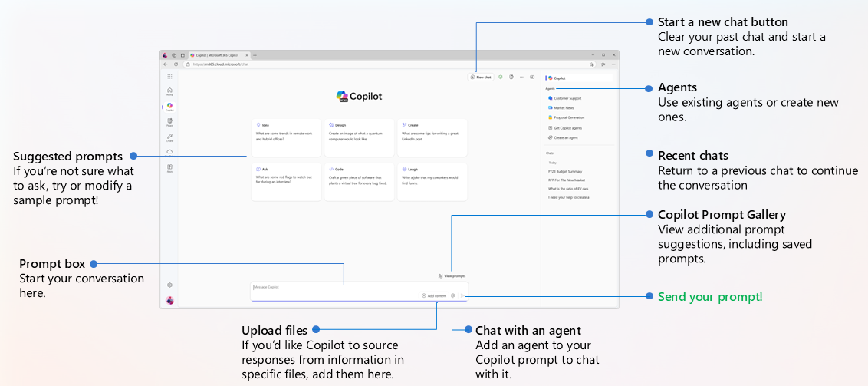Click the agent icon beside Add content
This screenshot has width=868, height=386.
click(453, 295)
